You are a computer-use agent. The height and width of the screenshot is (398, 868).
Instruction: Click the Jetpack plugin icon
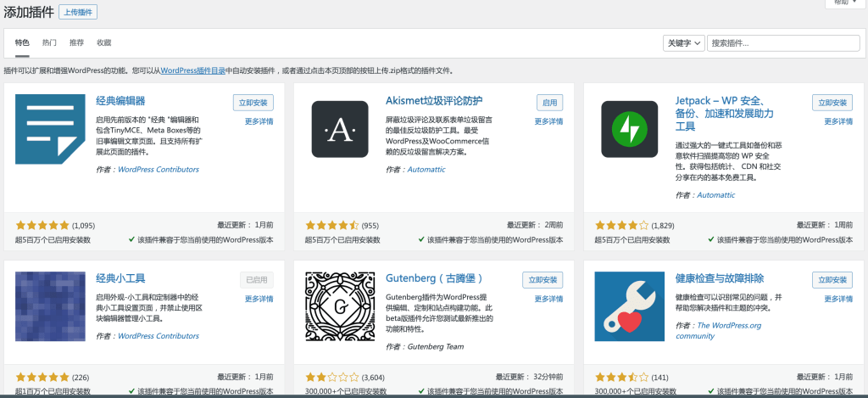(x=630, y=129)
